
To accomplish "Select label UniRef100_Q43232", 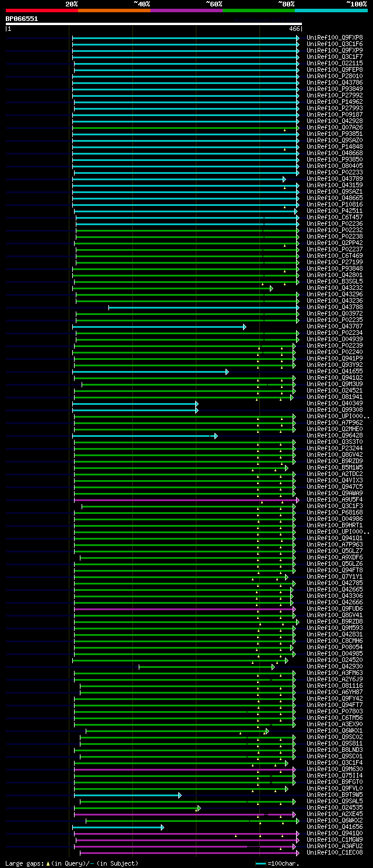I will click(x=335, y=288).
